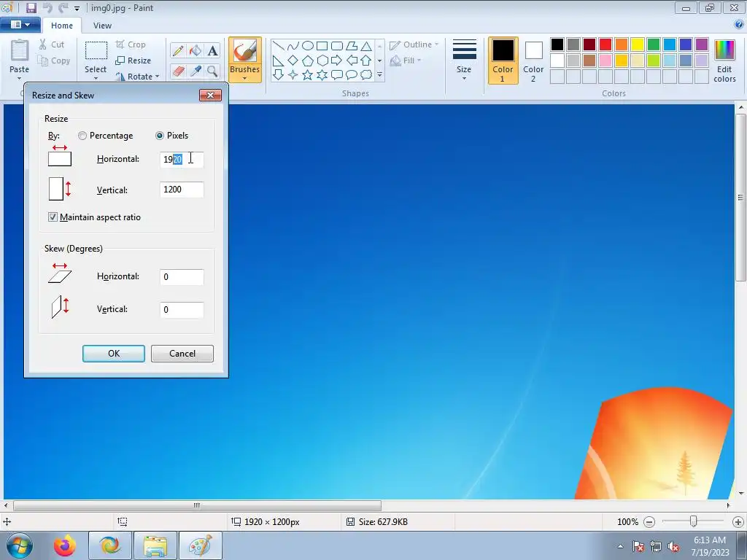Image resolution: width=747 pixels, height=560 pixels.
Task: Switch to the Home ribbon tab
Action: click(62, 26)
